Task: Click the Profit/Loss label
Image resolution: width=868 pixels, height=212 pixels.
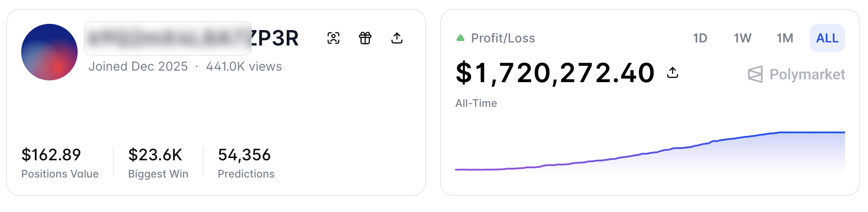Action: 503,38
